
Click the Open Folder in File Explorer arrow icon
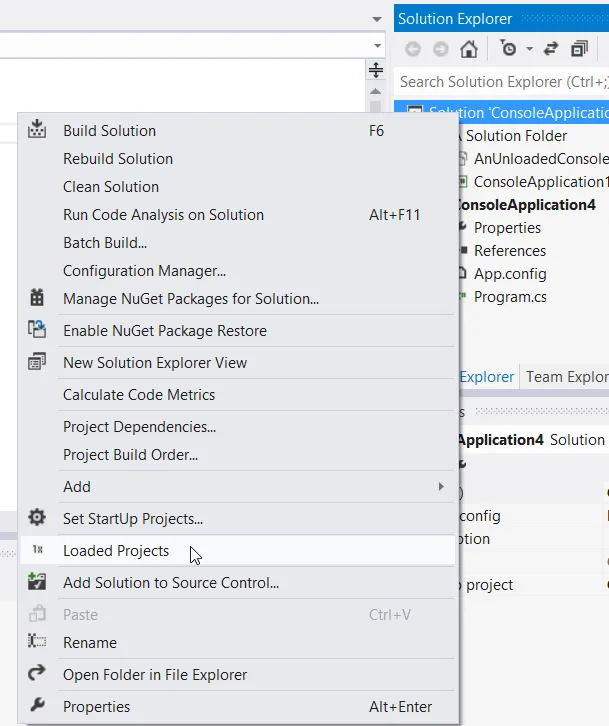coord(37,673)
